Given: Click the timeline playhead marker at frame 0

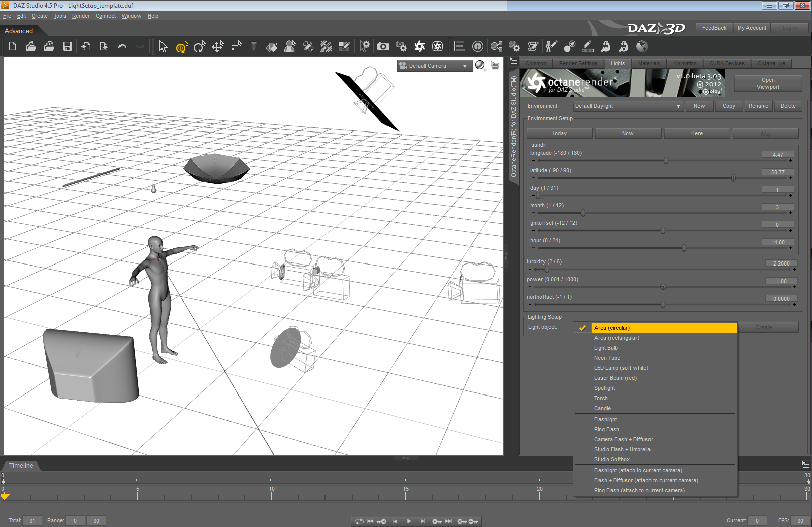Looking at the screenshot, I should pyautogui.click(x=5, y=496).
